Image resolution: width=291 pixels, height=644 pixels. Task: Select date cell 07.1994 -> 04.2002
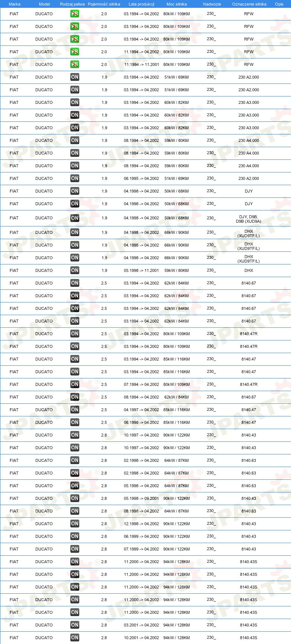coord(141,384)
